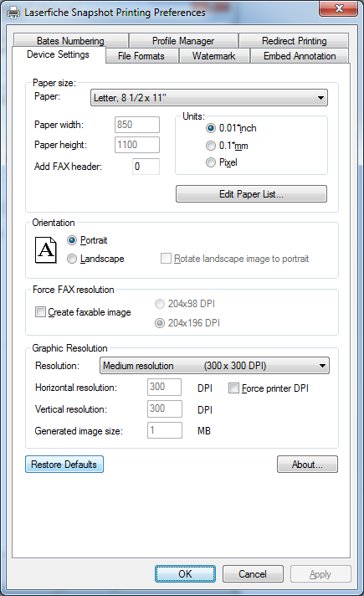
Task: Open the Paper size dropdown
Action: pyautogui.click(x=209, y=98)
